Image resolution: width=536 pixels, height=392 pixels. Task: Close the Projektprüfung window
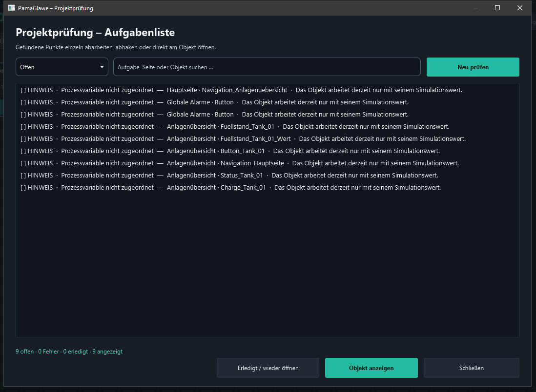[x=519, y=8]
